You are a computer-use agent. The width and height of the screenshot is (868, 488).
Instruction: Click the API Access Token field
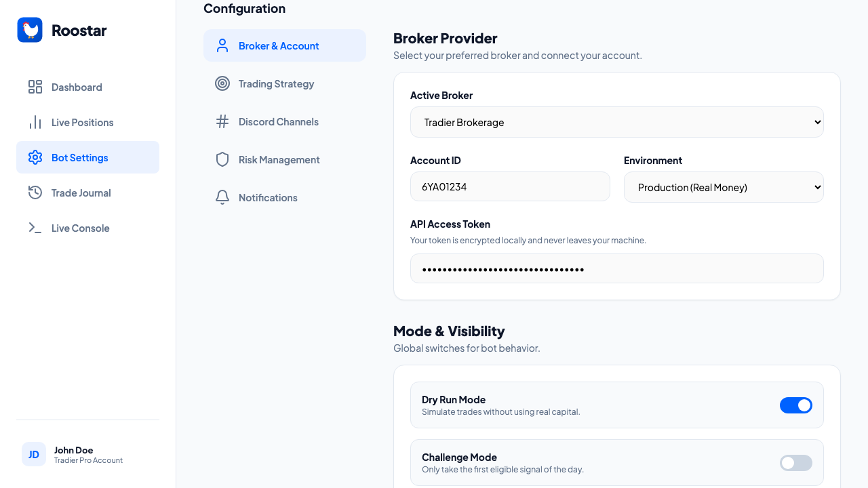(616, 268)
